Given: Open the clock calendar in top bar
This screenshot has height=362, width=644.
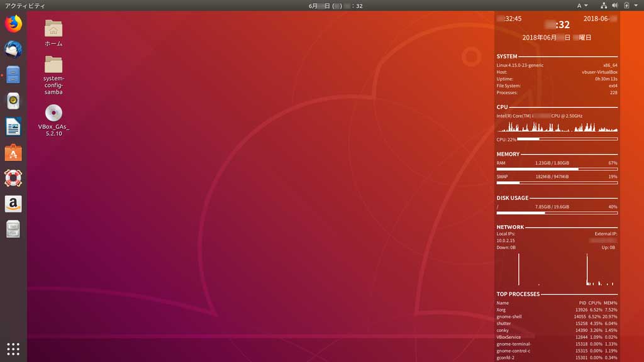Looking at the screenshot, I should 335,6.
